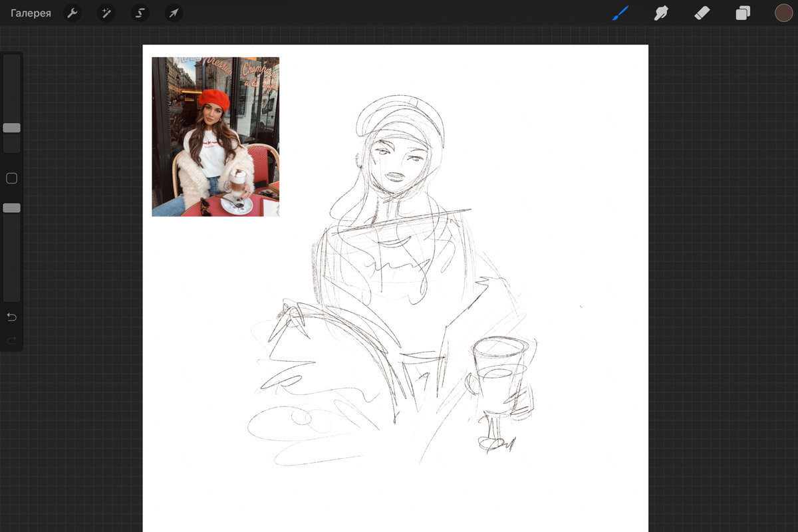798x532 pixels.
Task: Click the red beret in reference photo
Action: 213,99
